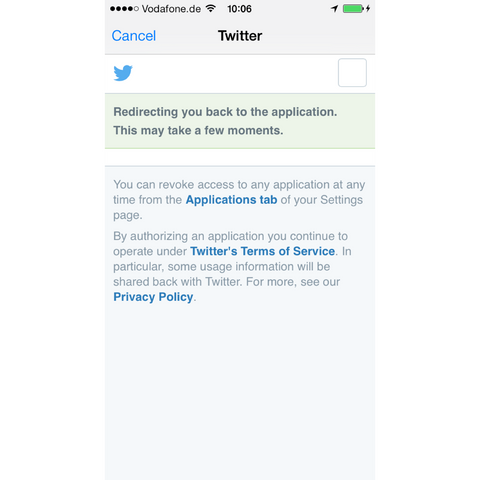Open Twitter's Terms of Service link
Viewport: 480px width, 480px height.
263,251
